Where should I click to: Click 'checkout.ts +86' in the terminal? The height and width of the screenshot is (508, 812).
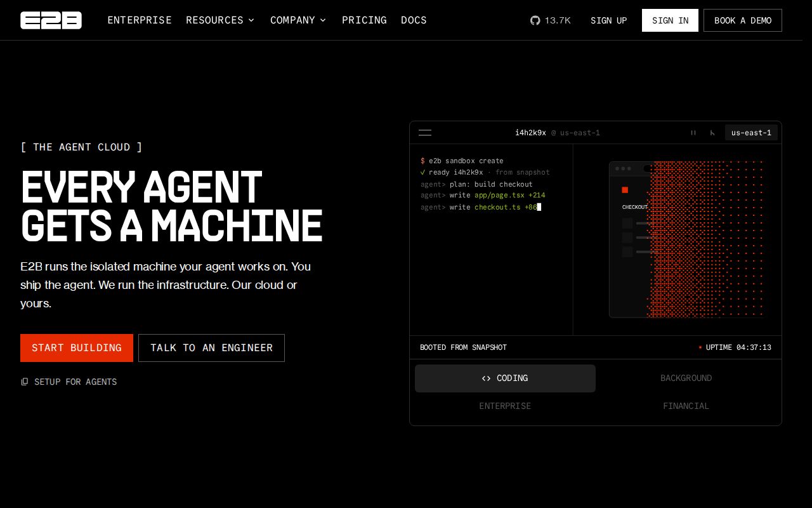click(x=506, y=207)
